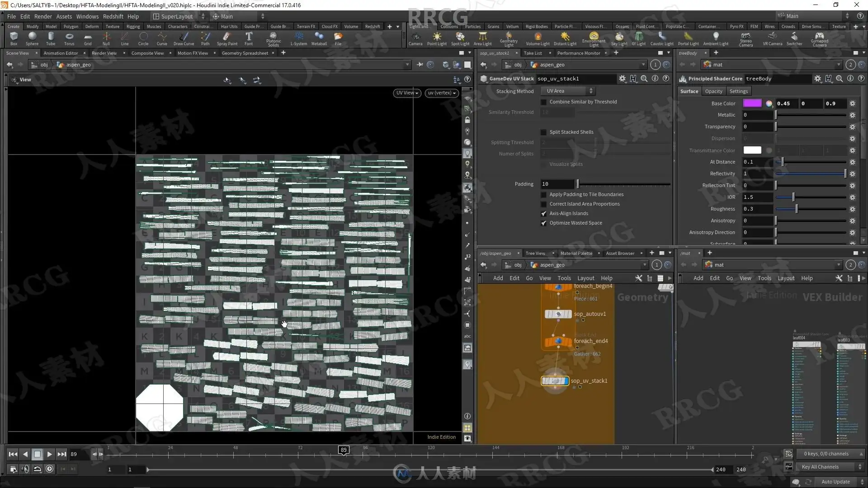Toggle Split Stacked Shells checkbox
868x488 pixels.
(x=544, y=132)
